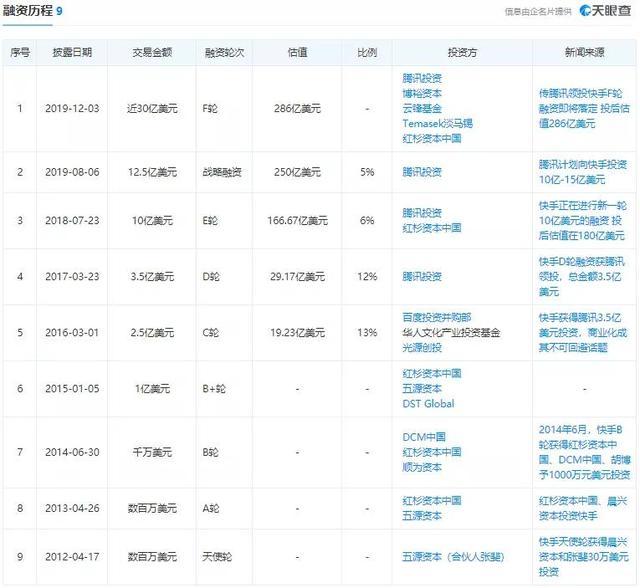Click the count 9 beside 融资历程
640x588 pixels.
59,11
